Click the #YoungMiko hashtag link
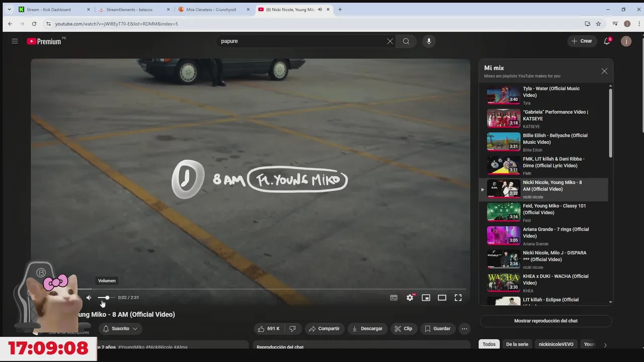Image resolution: width=644 pixels, height=362 pixels. pos(131,347)
